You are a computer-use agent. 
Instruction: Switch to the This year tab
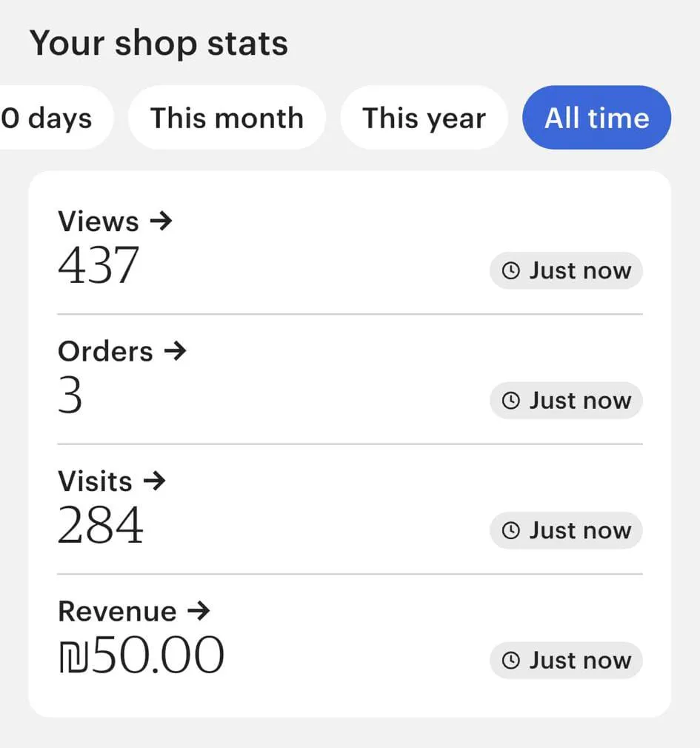tap(424, 118)
